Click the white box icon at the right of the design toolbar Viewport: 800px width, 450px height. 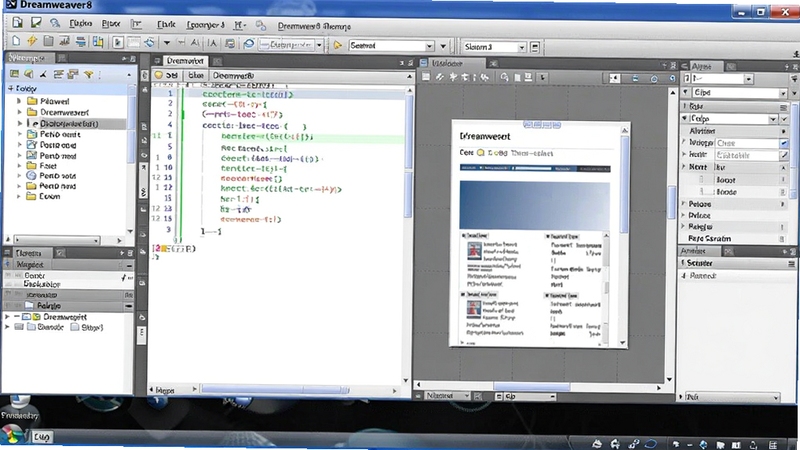614,78
